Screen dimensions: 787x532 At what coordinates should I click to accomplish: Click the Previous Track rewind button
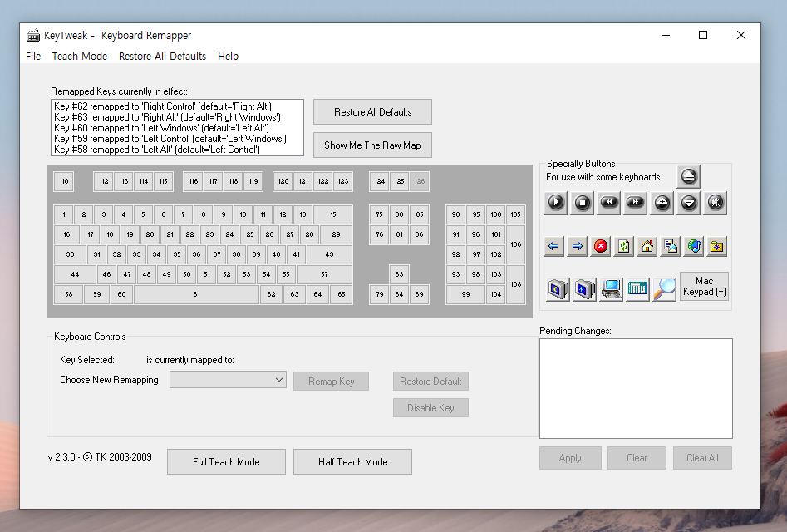click(x=609, y=203)
